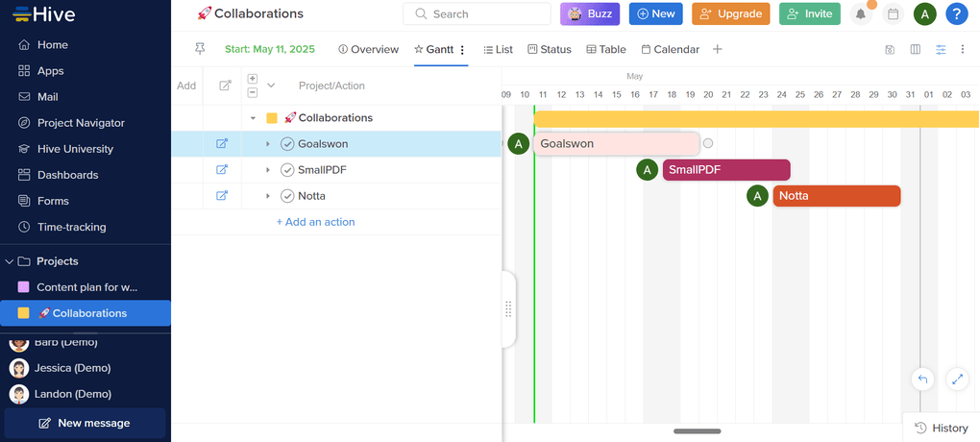This screenshot has height=442, width=980.
Task: Open the columns layout icon
Action: point(916,49)
